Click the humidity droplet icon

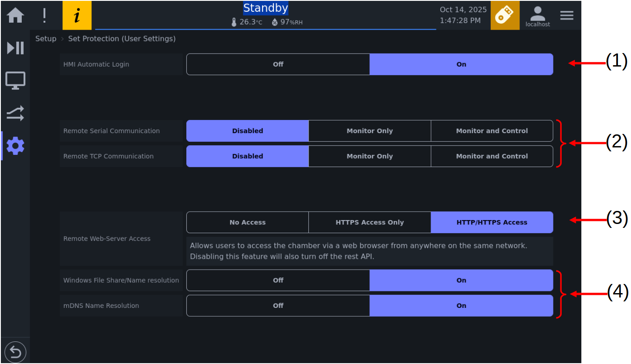(274, 22)
